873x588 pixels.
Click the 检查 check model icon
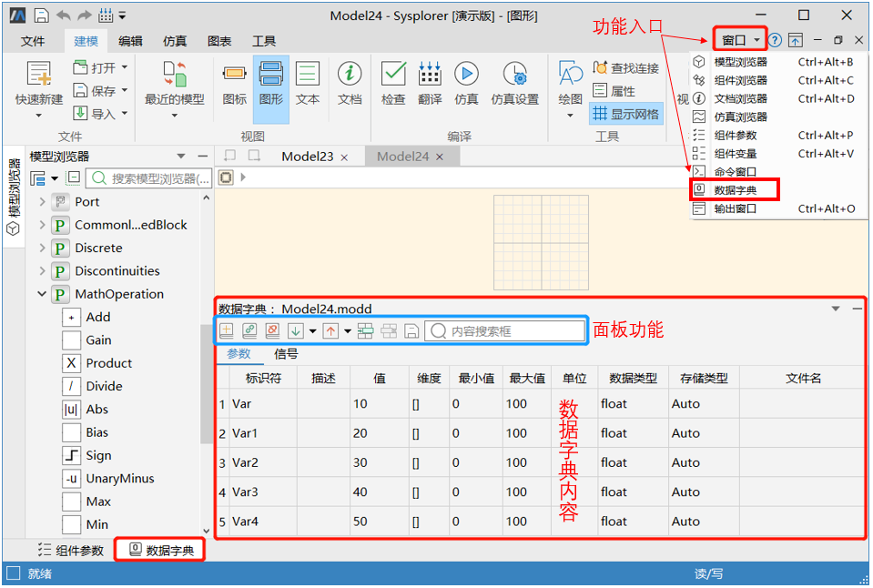pyautogui.click(x=393, y=74)
